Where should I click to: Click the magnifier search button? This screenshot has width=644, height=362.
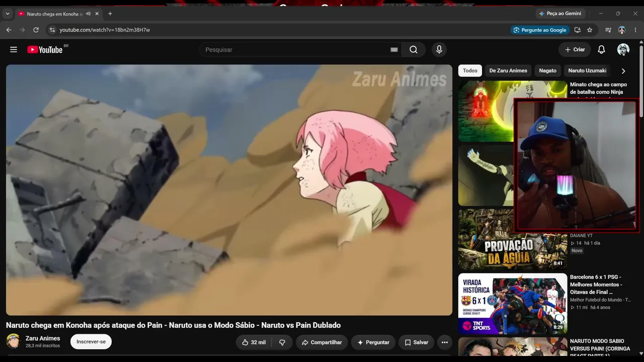point(414,50)
